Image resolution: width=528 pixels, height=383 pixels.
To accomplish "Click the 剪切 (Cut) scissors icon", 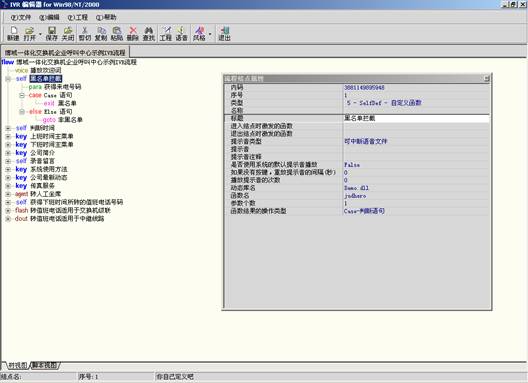I will (x=85, y=34).
